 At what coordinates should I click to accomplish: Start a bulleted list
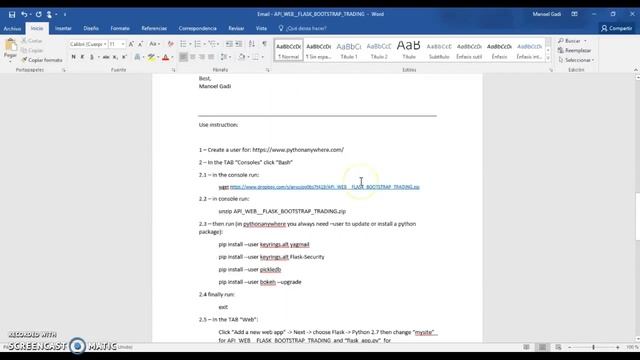[183, 44]
